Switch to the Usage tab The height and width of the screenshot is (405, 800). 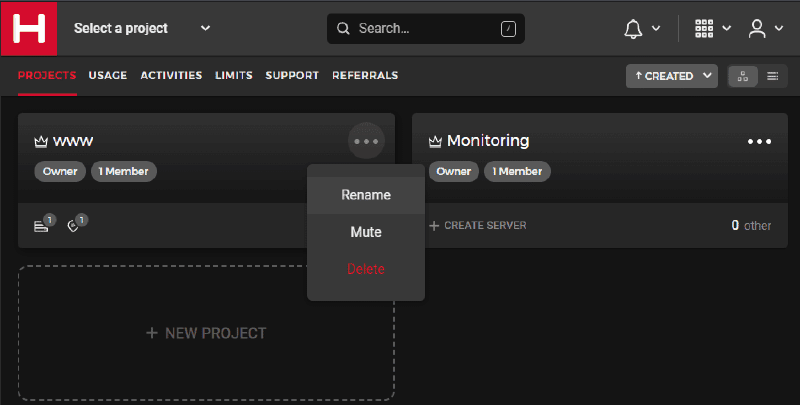point(107,76)
